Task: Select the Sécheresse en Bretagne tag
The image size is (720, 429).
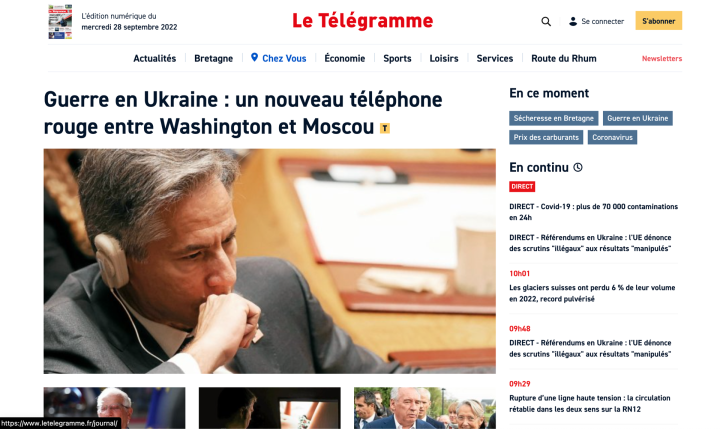Action: click(553, 118)
